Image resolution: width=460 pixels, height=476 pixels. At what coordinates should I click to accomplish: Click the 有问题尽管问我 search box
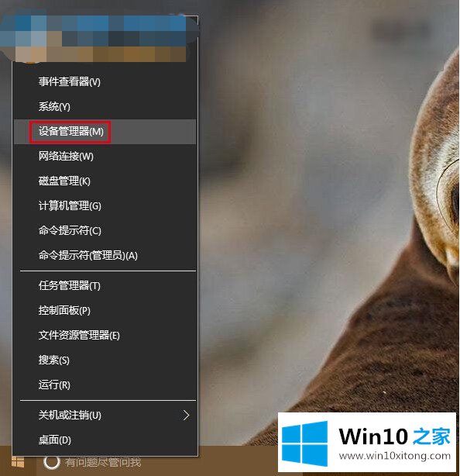click(103, 462)
